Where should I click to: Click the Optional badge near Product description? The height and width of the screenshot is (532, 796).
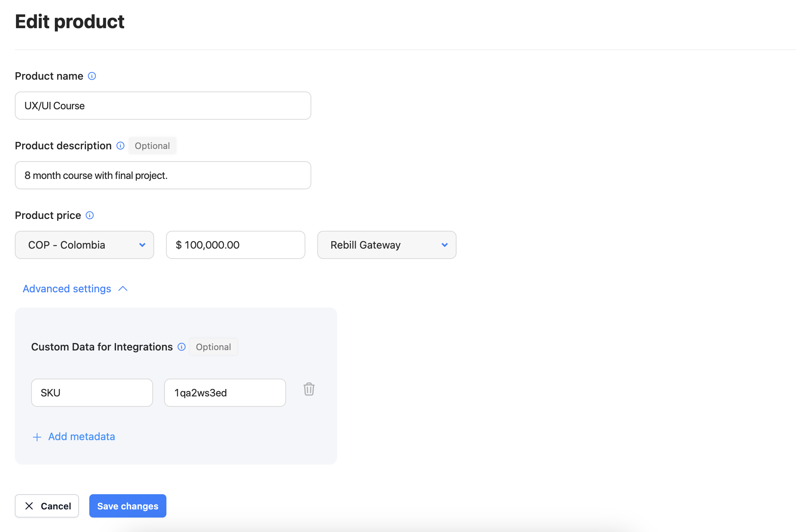pyautogui.click(x=152, y=146)
